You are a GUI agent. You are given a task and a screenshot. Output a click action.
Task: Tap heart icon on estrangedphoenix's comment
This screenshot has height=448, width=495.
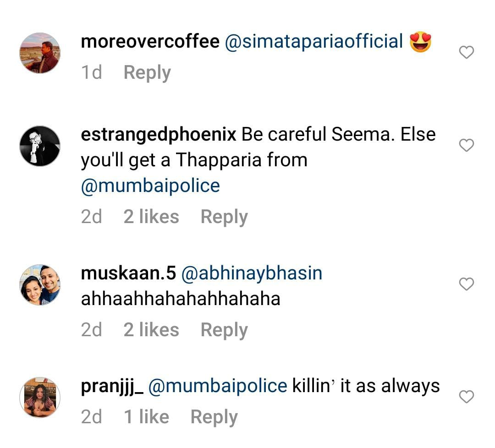click(466, 146)
